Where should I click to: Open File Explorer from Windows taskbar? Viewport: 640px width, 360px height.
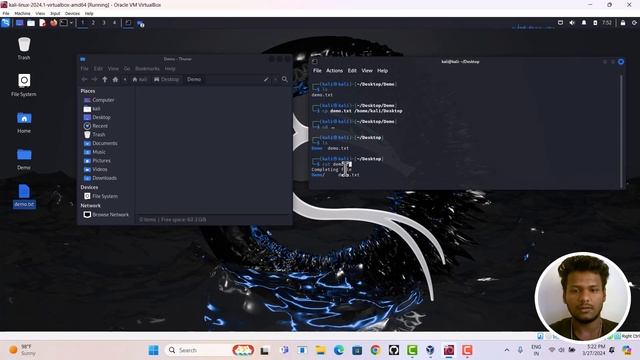click(x=320, y=350)
